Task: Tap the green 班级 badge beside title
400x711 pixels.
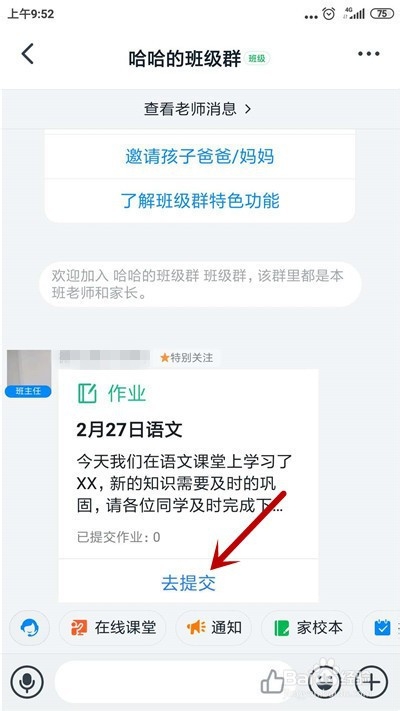Action: click(257, 58)
